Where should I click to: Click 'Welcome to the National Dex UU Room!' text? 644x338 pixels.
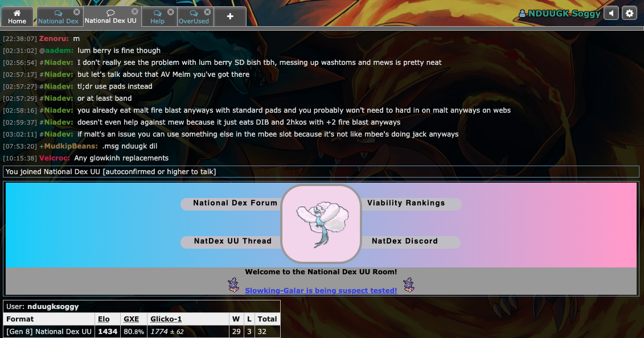[321, 271]
